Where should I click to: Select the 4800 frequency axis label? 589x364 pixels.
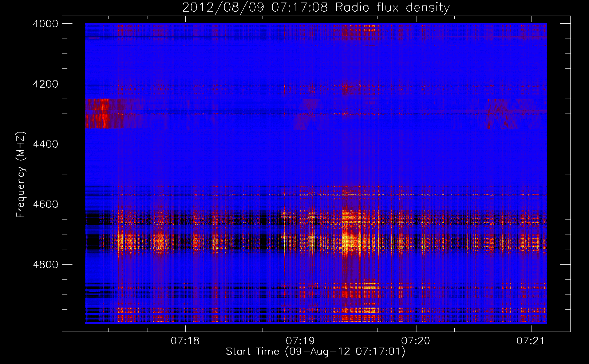tap(46, 265)
